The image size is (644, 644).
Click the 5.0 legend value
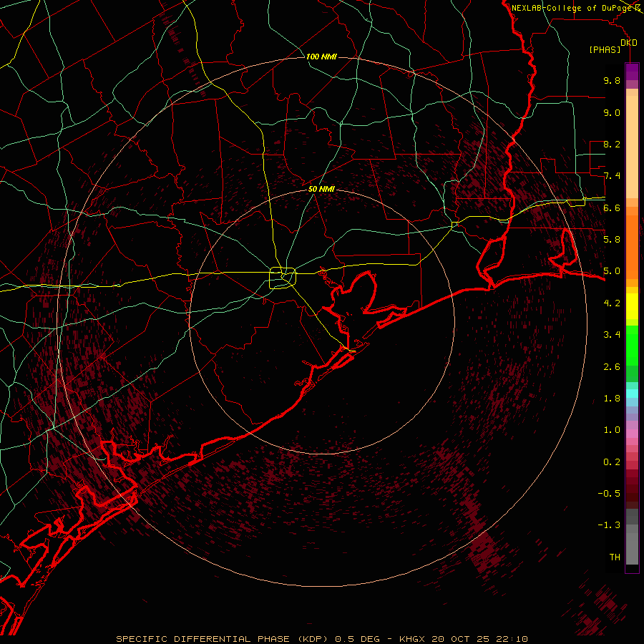(612, 271)
